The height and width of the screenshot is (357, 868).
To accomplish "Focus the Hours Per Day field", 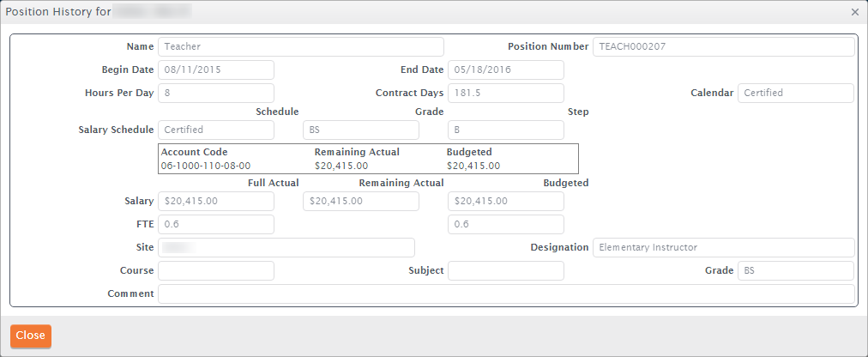I will click(215, 93).
